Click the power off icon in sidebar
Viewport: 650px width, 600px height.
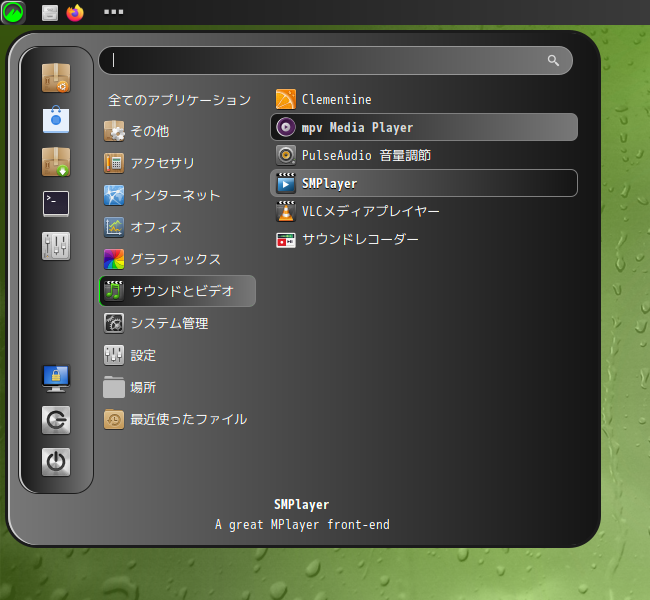point(56,462)
